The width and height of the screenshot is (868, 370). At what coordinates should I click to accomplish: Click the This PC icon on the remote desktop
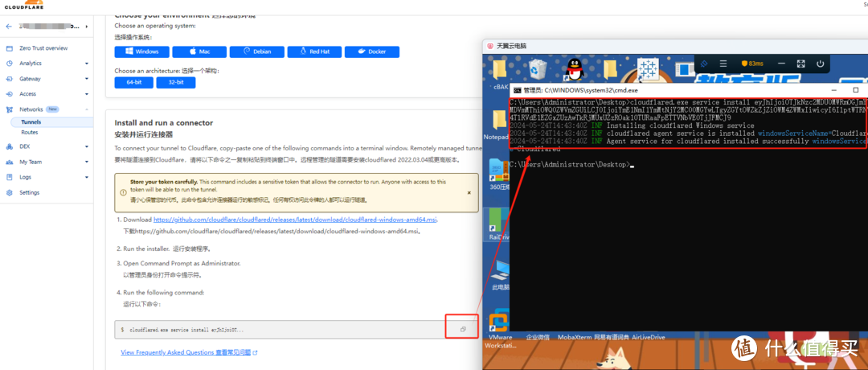pyautogui.click(x=500, y=270)
